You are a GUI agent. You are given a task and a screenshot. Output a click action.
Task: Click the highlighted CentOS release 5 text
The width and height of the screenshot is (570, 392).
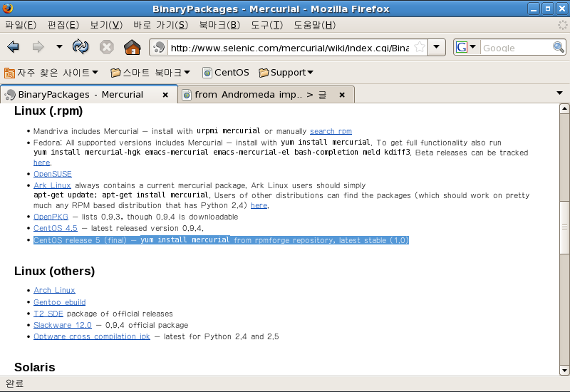click(x=221, y=240)
